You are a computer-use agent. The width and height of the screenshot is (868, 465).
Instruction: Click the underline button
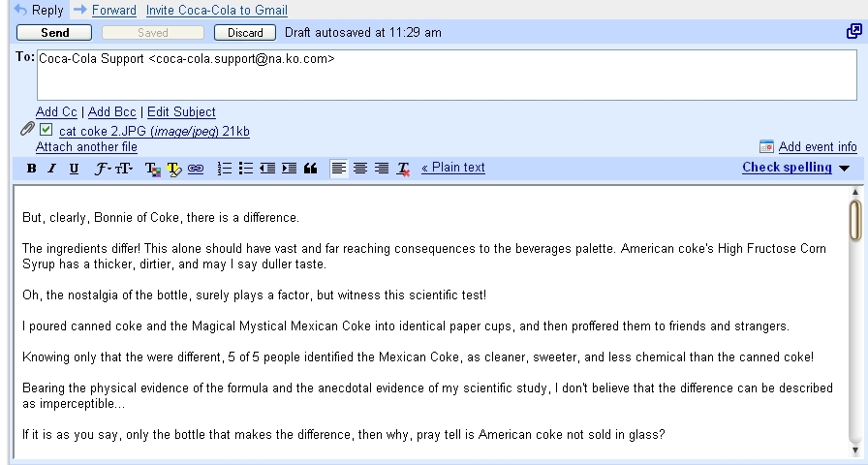(74, 169)
